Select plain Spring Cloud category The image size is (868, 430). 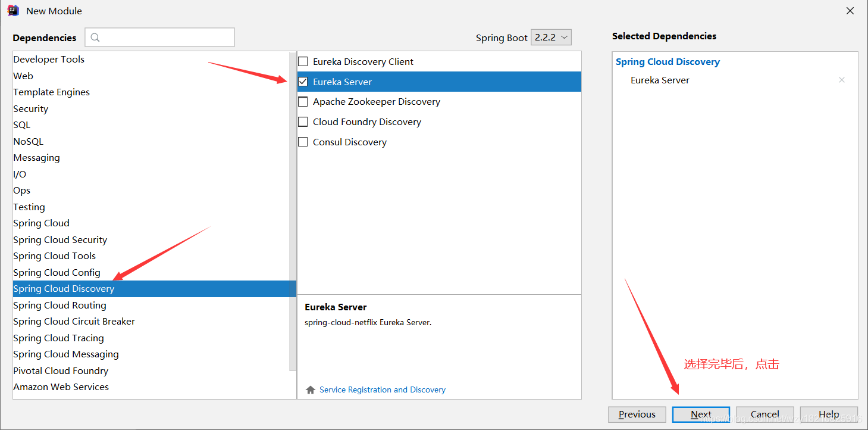tap(151, 223)
